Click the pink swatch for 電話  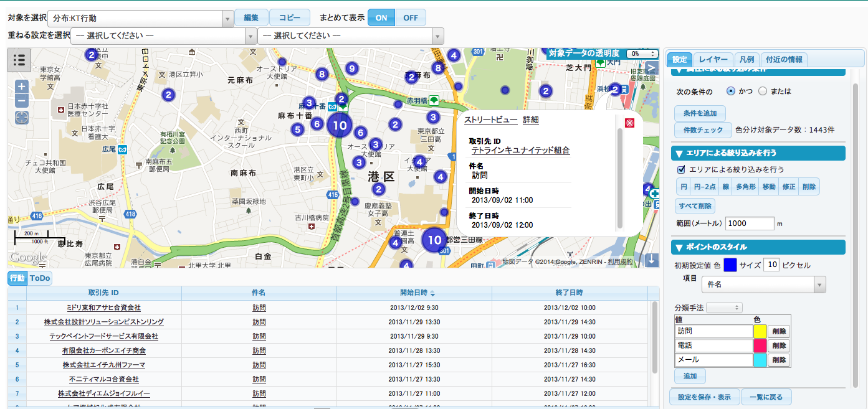pyautogui.click(x=760, y=346)
